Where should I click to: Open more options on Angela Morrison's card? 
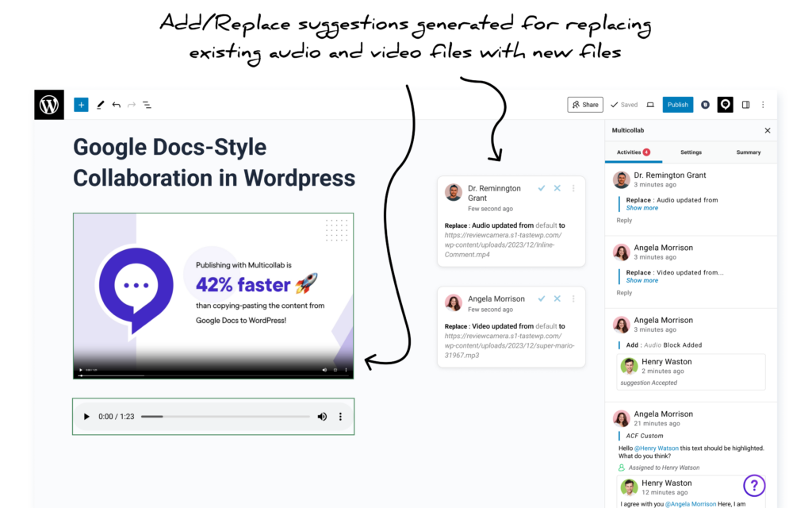(x=573, y=298)
